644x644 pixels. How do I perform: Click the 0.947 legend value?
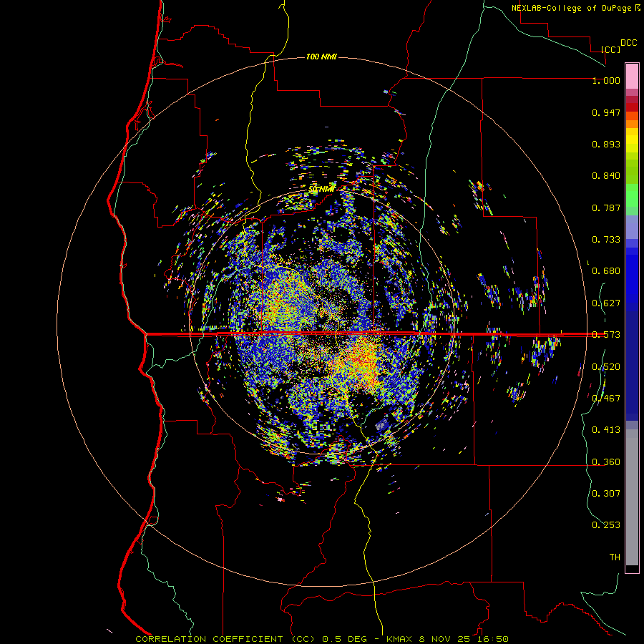coord(606,112)
